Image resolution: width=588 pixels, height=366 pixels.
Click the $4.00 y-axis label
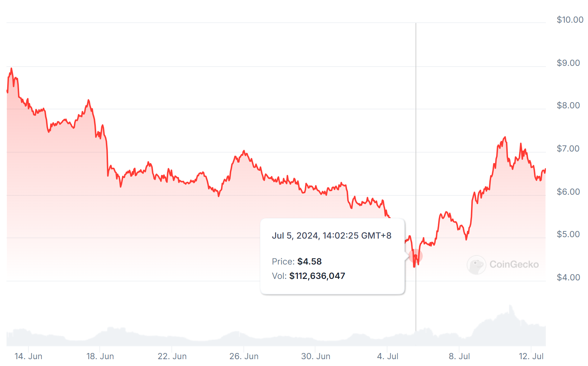[568, 277]
